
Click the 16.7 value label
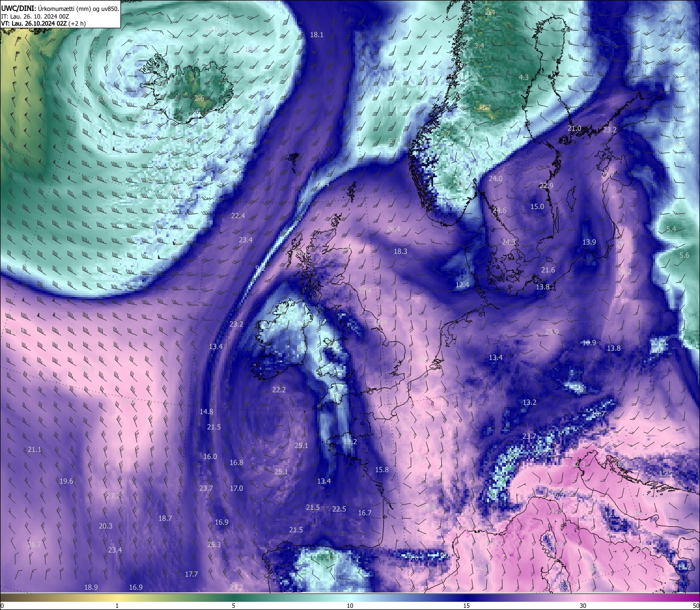coord(365,513)
